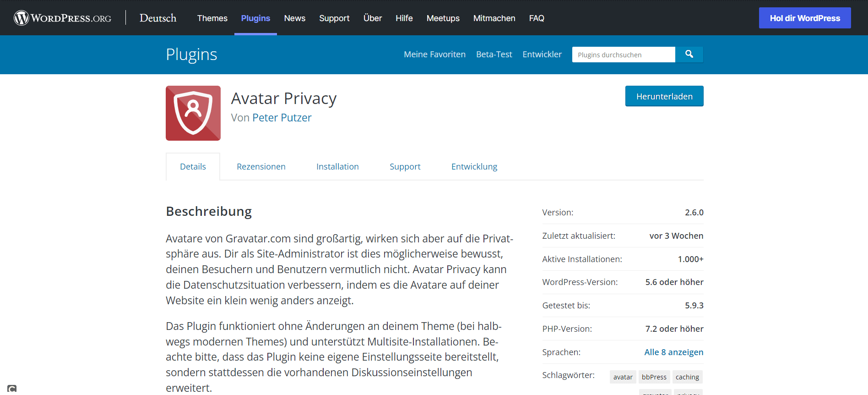This screenshot has width=868, height=395.
Task: Open the Über menu item
Action: click(373, 18)
